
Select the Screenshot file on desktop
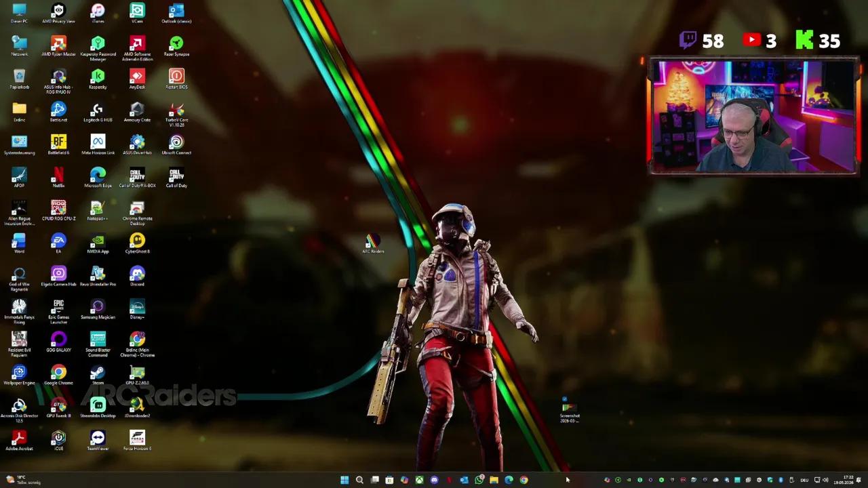click(570, 411)
